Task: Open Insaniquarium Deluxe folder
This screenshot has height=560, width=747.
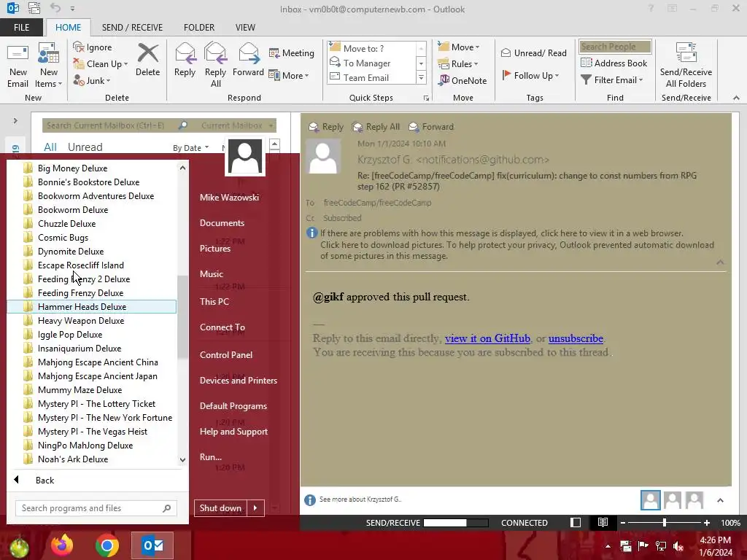Action: [x=91, y=348]
